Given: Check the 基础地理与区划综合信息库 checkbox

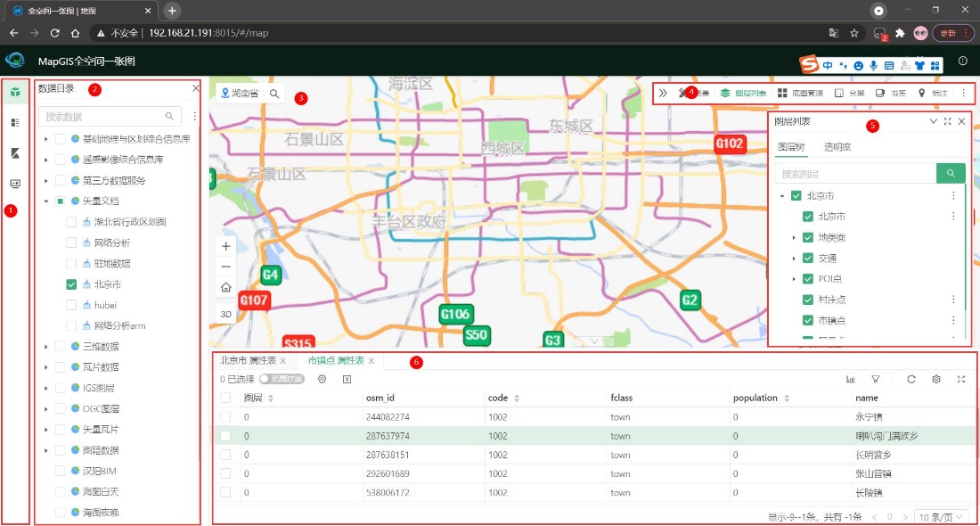Looking at the screenshot, I should 60,139.
